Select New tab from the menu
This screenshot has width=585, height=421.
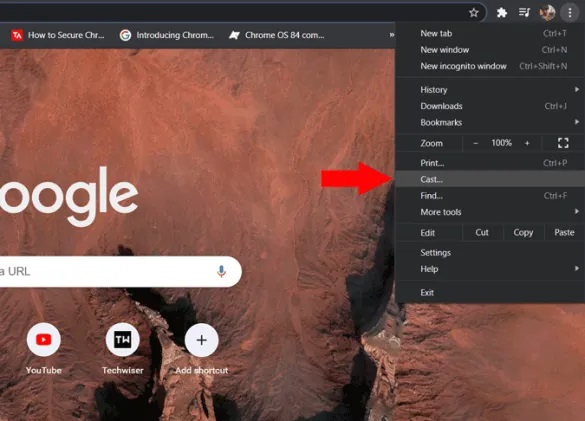490,34
